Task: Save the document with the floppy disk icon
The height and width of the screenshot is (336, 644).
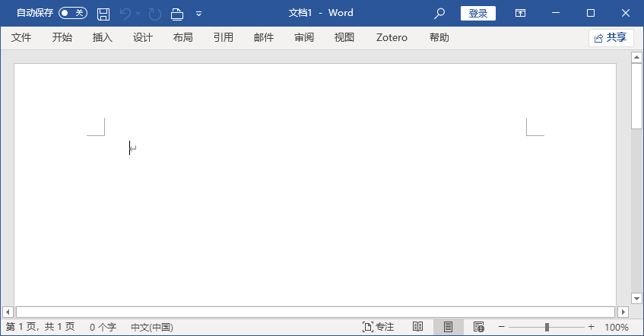Action: click(103, 14)
